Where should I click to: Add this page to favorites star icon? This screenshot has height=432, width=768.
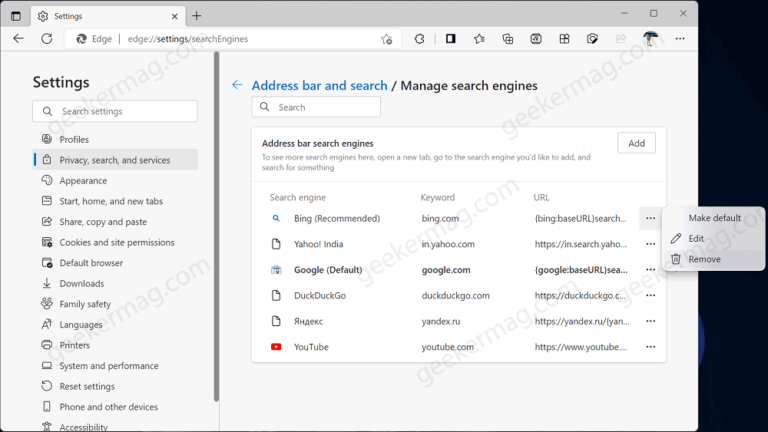386,39
